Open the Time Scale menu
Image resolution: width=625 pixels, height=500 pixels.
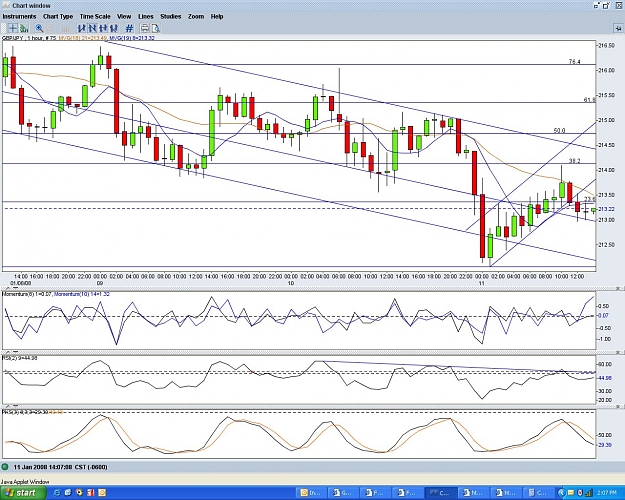tap(95, 16)
